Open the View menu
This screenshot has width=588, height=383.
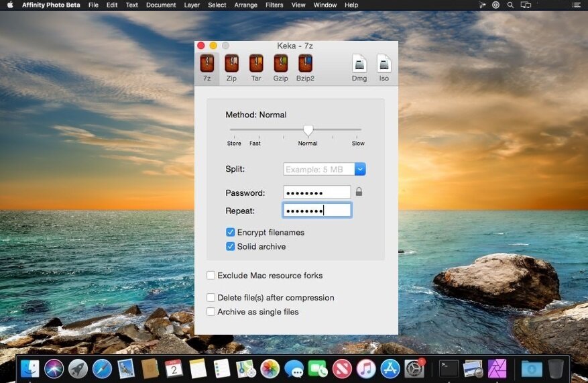point(298,5)
